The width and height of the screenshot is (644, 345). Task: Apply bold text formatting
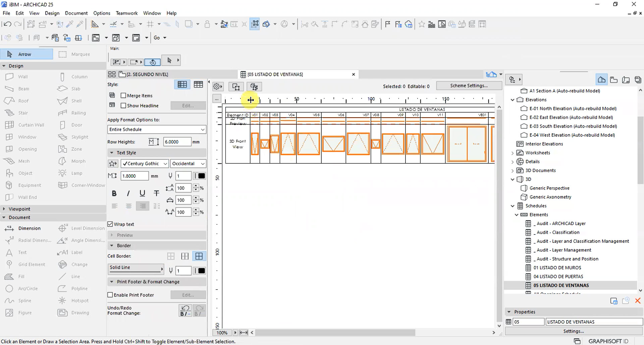tap(114, 193)
